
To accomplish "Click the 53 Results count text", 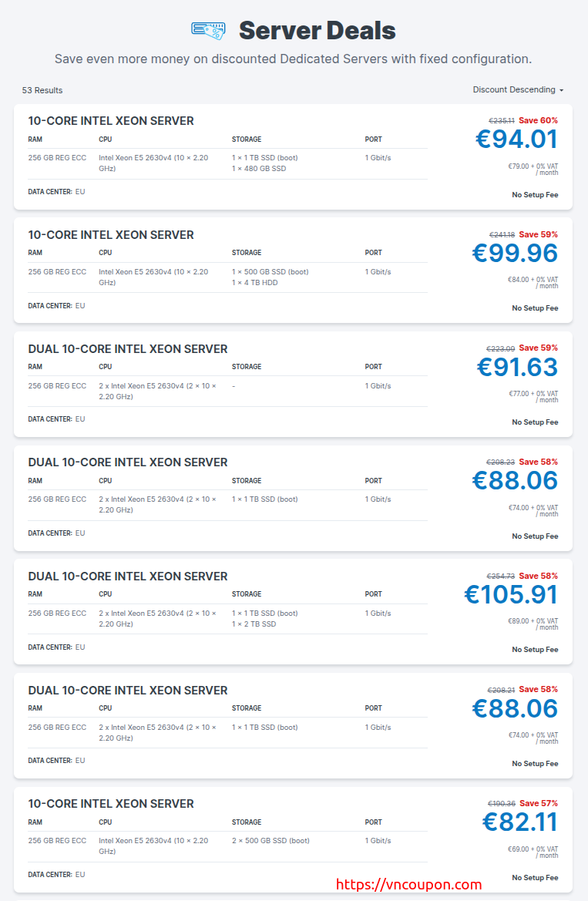I will (x=42, y=90).
